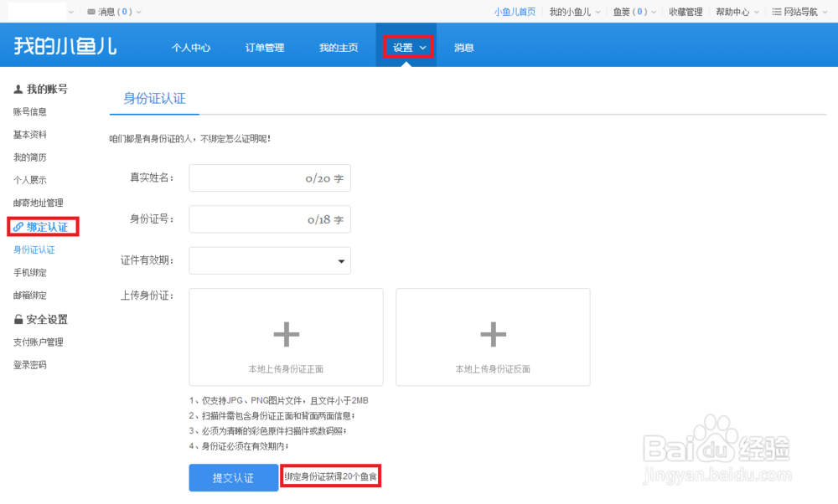
Task: Click the 真实姓名 input field
Action: tap(269, 177)
